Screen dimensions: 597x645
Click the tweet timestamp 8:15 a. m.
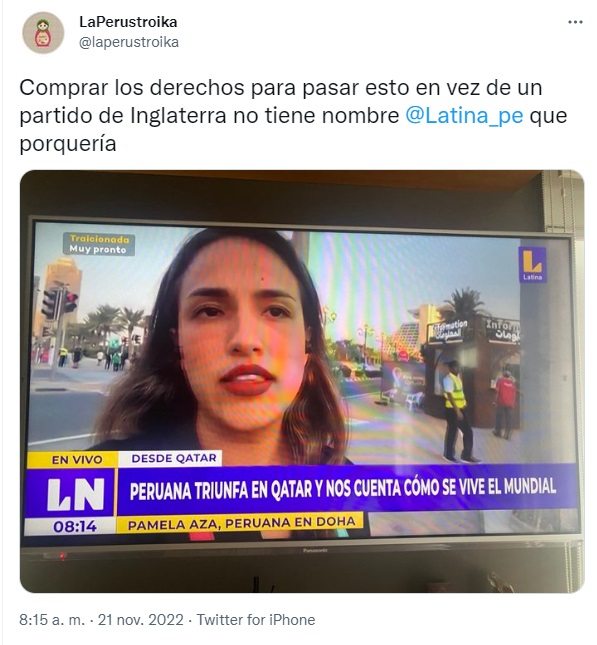52,619
